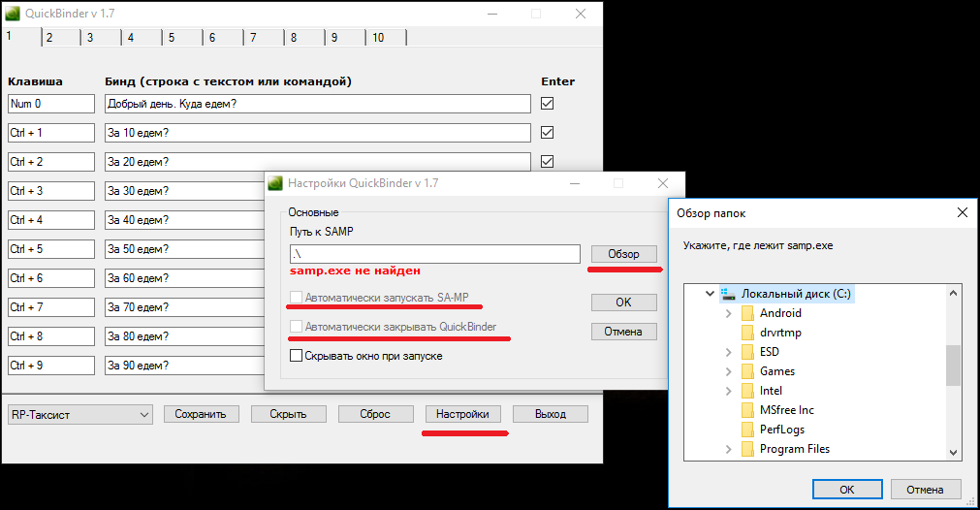The image size is (980, 510).
Task: Enable Скрывать окно при запуске checkbox
Action: [x=297, y=356]
